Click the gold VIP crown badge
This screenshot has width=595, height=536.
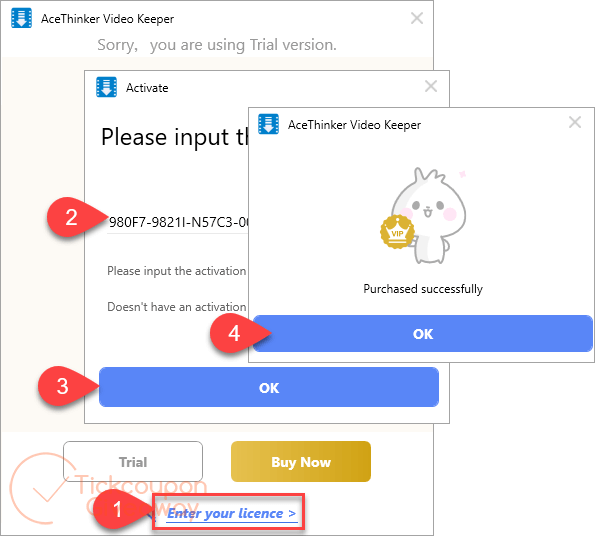pyautogui.click(x=397, y=232)
